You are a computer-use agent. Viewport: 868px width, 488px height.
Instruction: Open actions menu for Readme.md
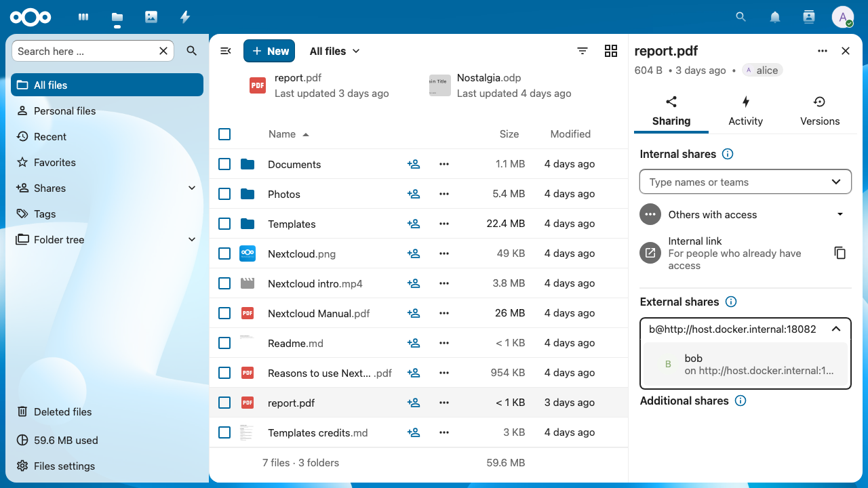pos(444,343)
